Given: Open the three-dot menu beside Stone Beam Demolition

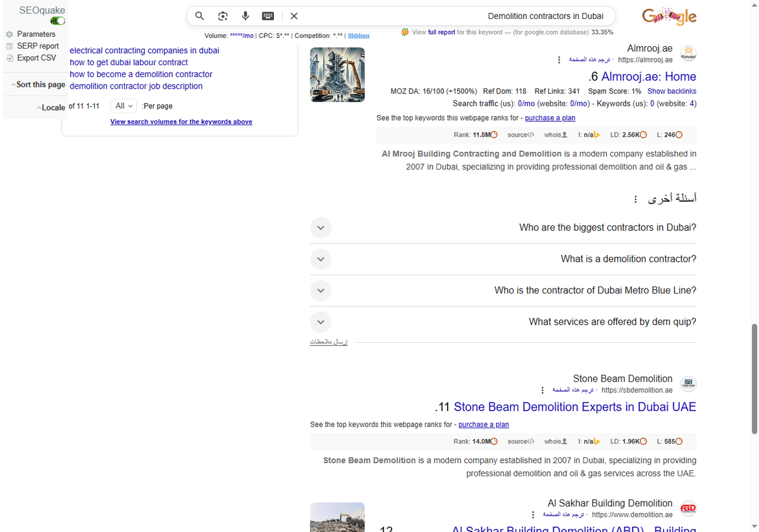Looking at the screenshot, I should pyautogui.click(x=543, y=390).
